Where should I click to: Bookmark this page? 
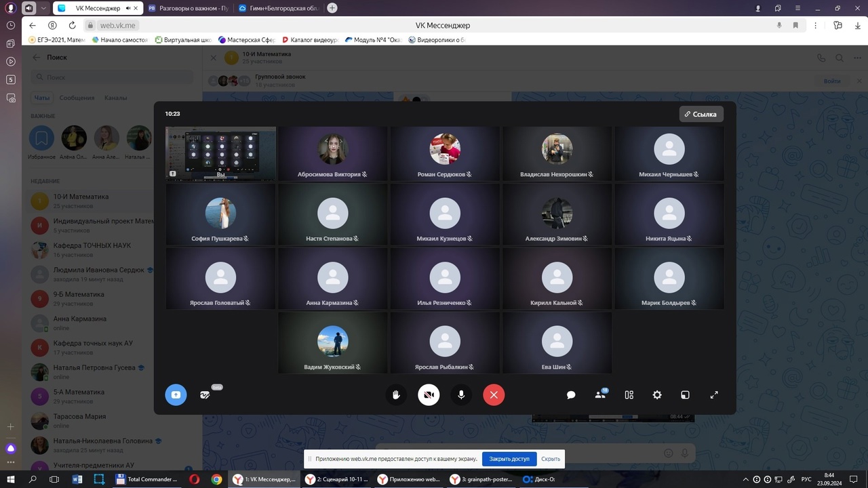coord(795,25)
